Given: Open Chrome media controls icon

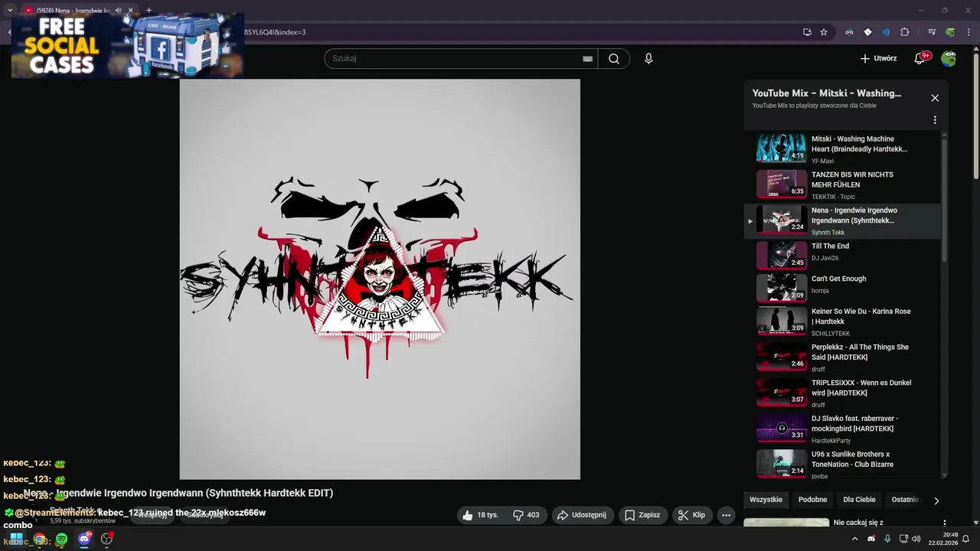Looking at the screenshot, I should tap(932, 32).
